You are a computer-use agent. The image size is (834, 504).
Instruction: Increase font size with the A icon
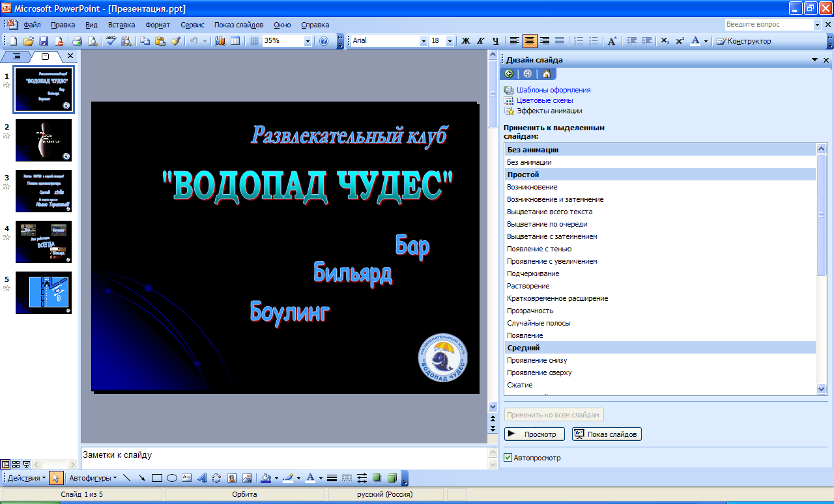point(612,41)
